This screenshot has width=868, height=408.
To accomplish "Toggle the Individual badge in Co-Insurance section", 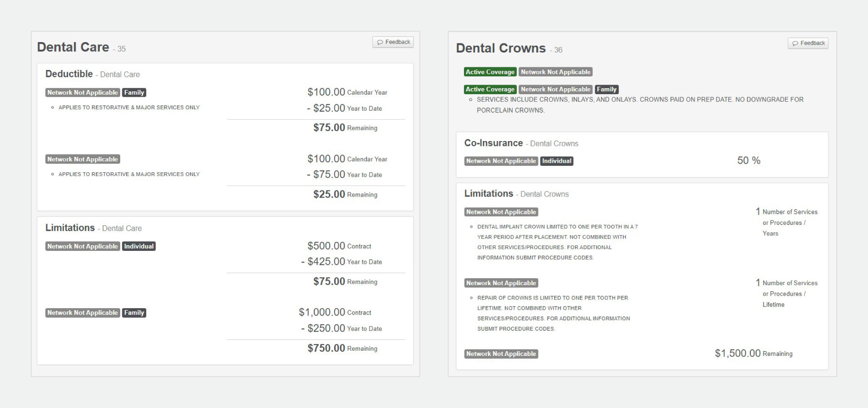I will click(x=557, y=161).
